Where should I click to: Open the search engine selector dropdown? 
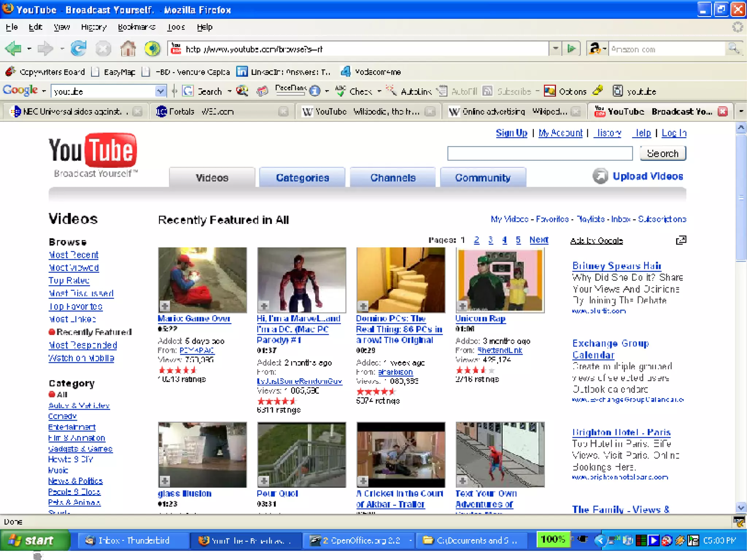[x=604, y=49]
